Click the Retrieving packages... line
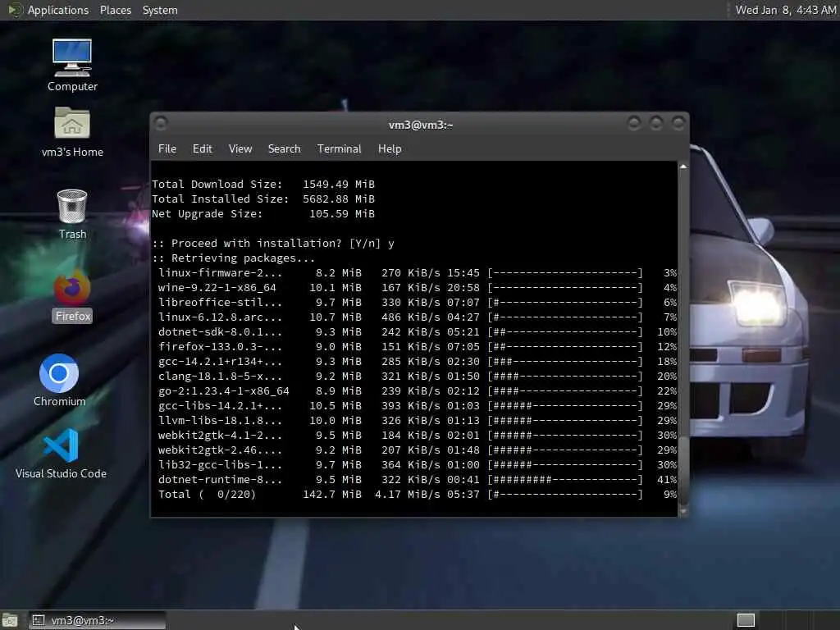Image resolution: width=840 pixels, height=630 pixels. 234,258
